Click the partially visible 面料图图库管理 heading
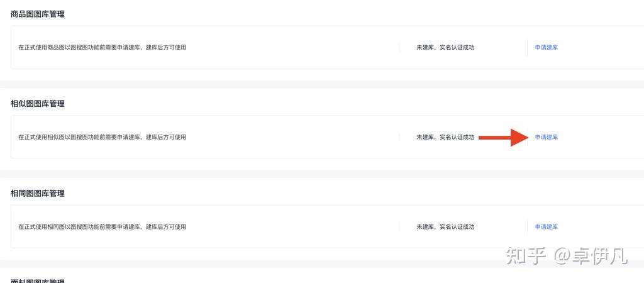Viewport: 644px width, 283px height. tap(38, 280)
